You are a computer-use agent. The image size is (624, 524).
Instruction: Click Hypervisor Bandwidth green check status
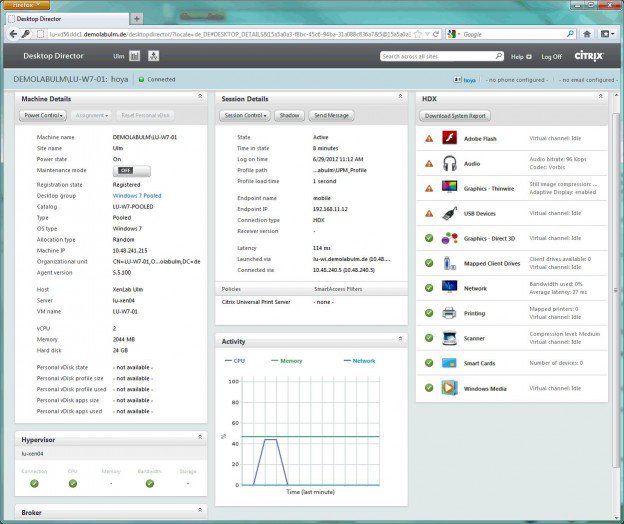[x=150, y=483]
